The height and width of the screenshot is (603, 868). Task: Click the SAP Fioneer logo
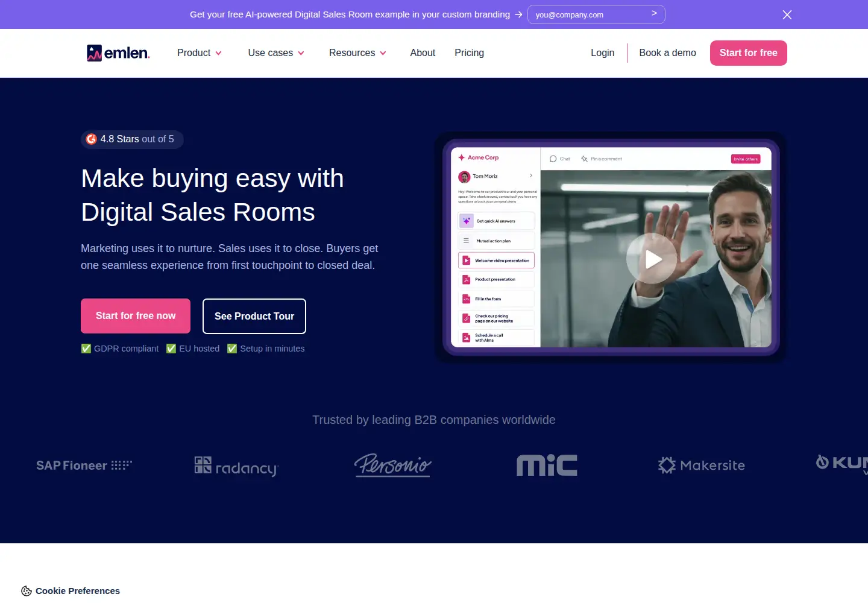click(x=84, y=466)
